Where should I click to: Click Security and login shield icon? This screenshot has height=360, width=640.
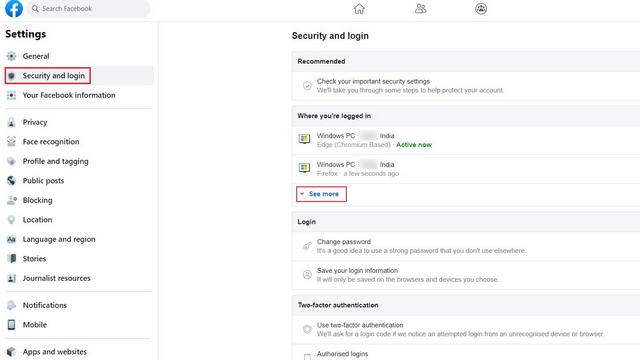[11, 76]
